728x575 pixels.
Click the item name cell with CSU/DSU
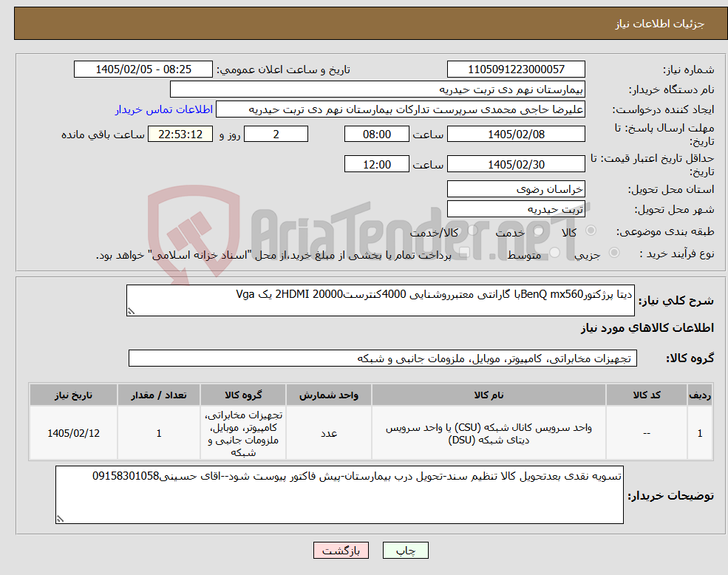click(489, 433)
